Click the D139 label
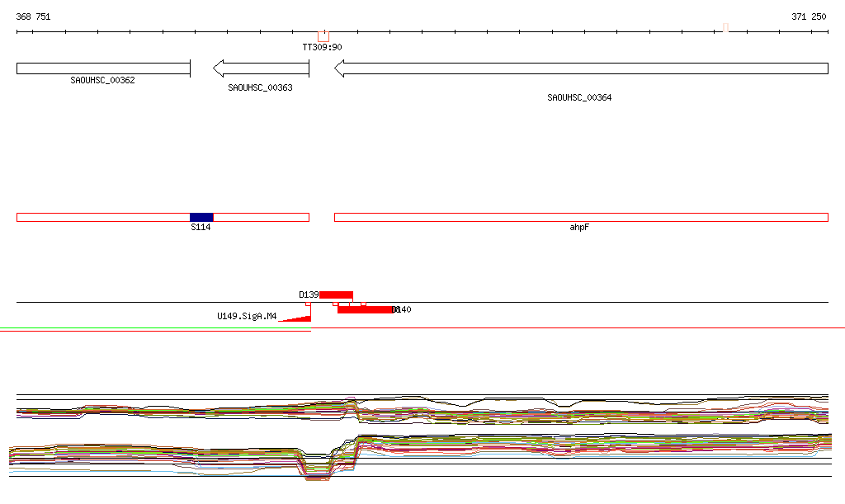Screen dimensions: 845x504 [x=309, y=295]
